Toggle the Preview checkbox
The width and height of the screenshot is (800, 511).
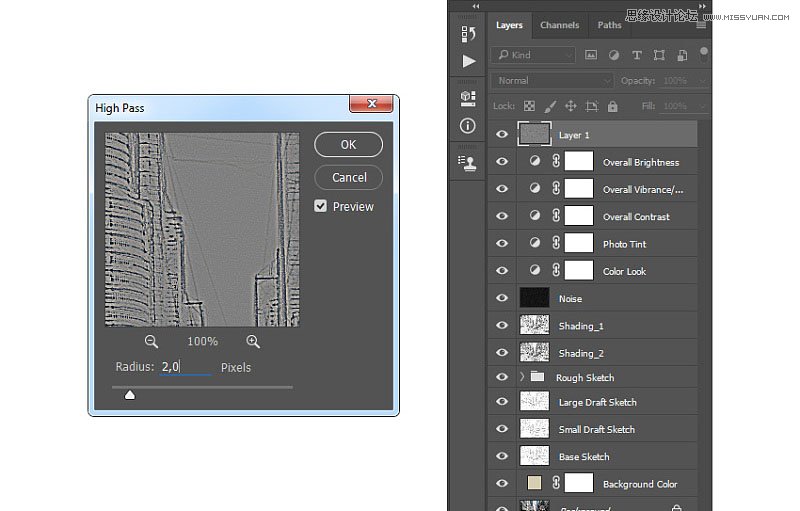pyautogui.click(x=320, y=206)
